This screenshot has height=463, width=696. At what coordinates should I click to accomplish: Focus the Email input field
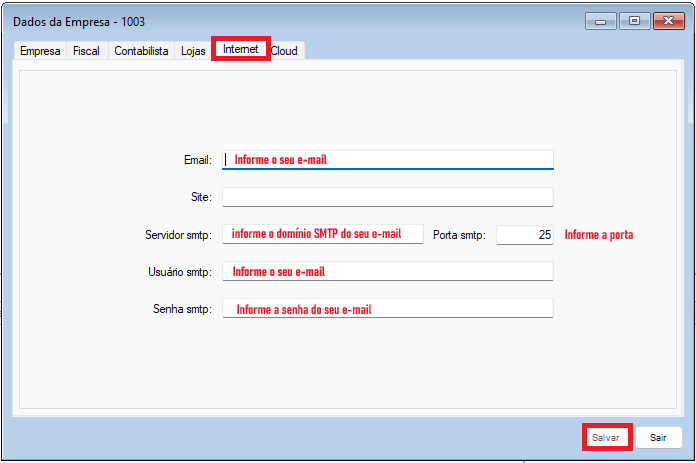(387, 159)
